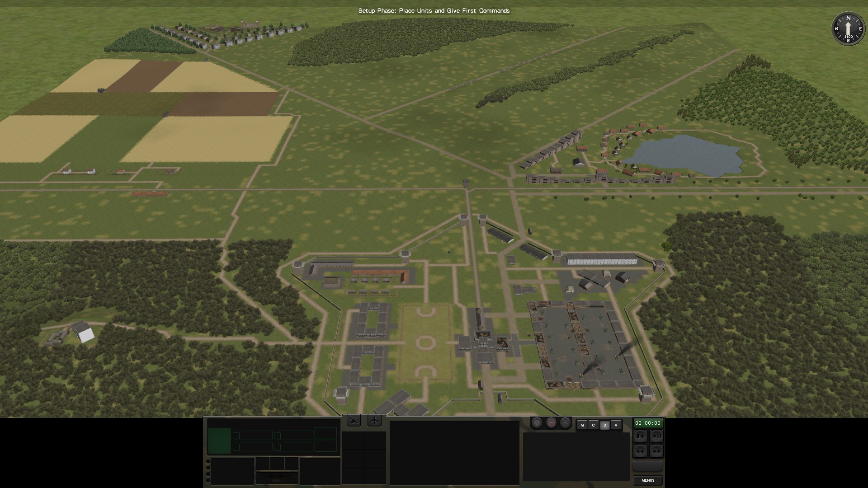Open the A administrative commands tab

pyautogui.click(x=616, y=425)
